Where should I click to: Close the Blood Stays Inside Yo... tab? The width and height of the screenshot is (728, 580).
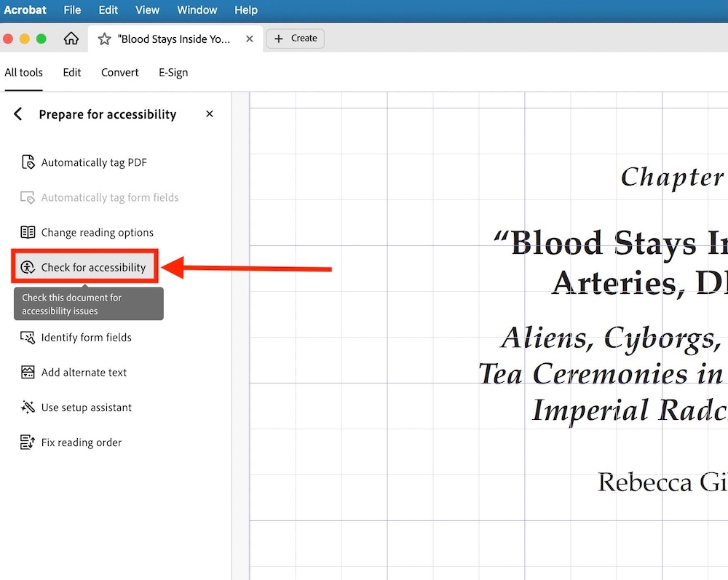coord(249,39)
